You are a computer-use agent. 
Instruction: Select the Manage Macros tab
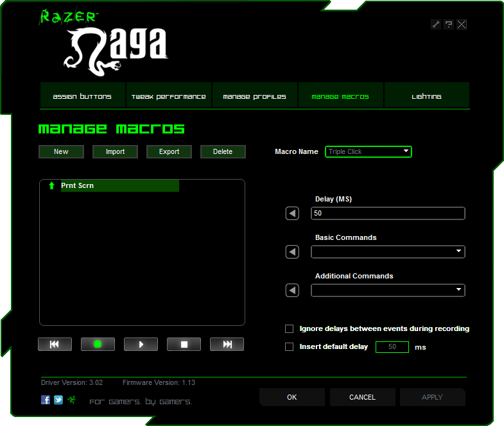[340, 96]
